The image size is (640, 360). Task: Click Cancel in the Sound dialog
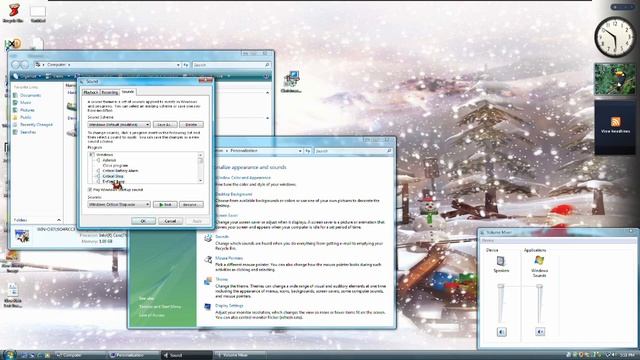[x=170, y=221]
